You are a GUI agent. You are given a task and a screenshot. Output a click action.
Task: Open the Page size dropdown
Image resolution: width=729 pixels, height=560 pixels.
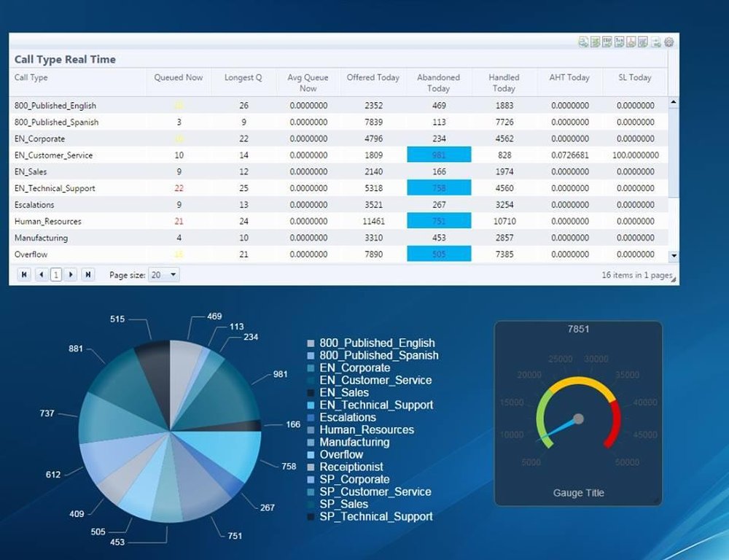click(163, 275)
